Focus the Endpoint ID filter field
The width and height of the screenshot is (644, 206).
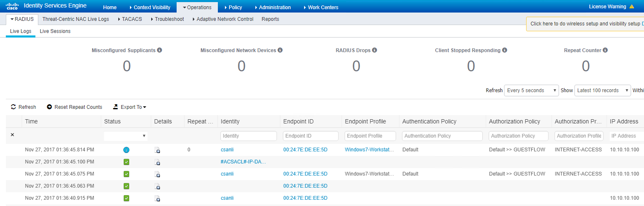point(311,136)
